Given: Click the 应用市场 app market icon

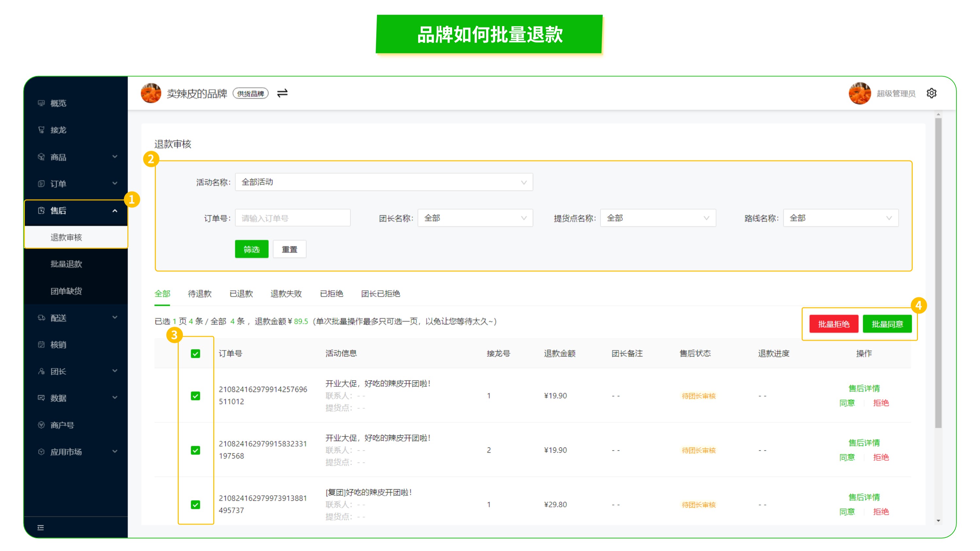Looking at the screenshot, I should (x=41, y=452).
